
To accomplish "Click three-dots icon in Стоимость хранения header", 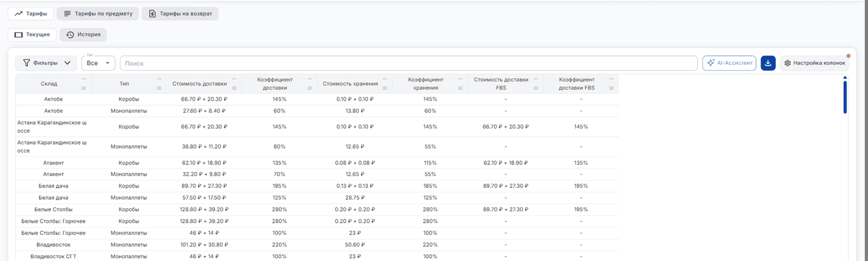I will [385, 79].
